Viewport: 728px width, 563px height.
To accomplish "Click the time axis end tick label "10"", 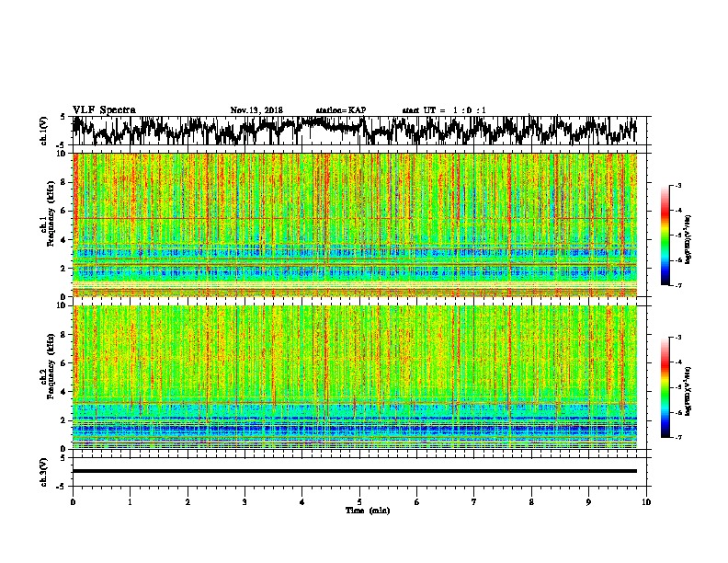I will [x=646, y=501].
